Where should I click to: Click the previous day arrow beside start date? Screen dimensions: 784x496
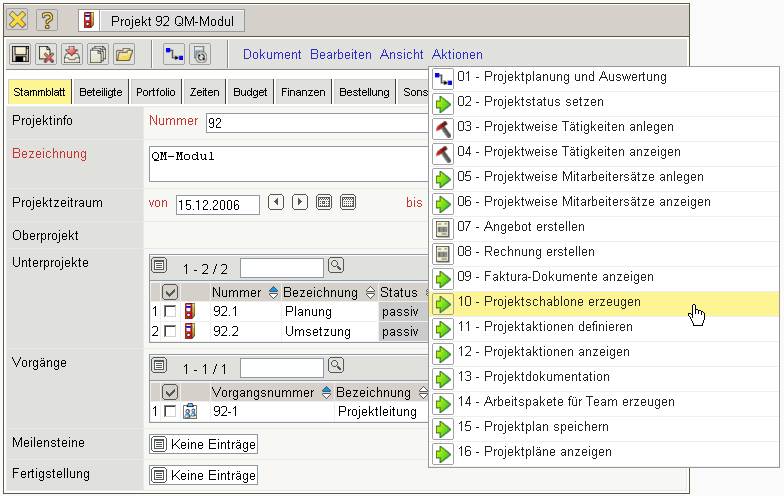(x=277, y=202)
